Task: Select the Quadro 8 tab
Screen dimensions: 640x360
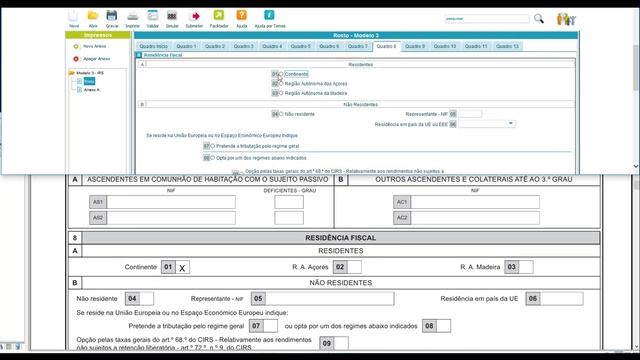Action: click(386, 47)
